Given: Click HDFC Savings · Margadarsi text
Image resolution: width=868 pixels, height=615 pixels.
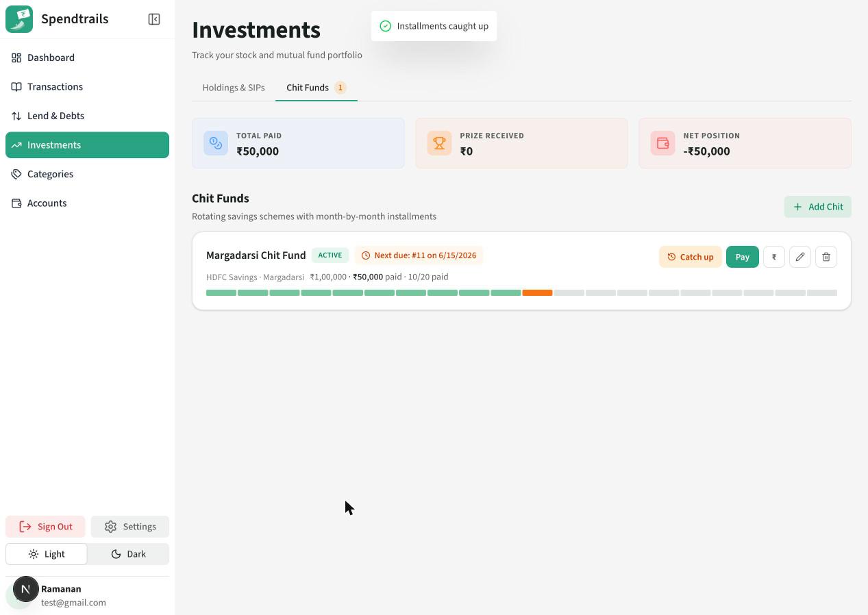Looking at the screenshot, I should [255, 277].
